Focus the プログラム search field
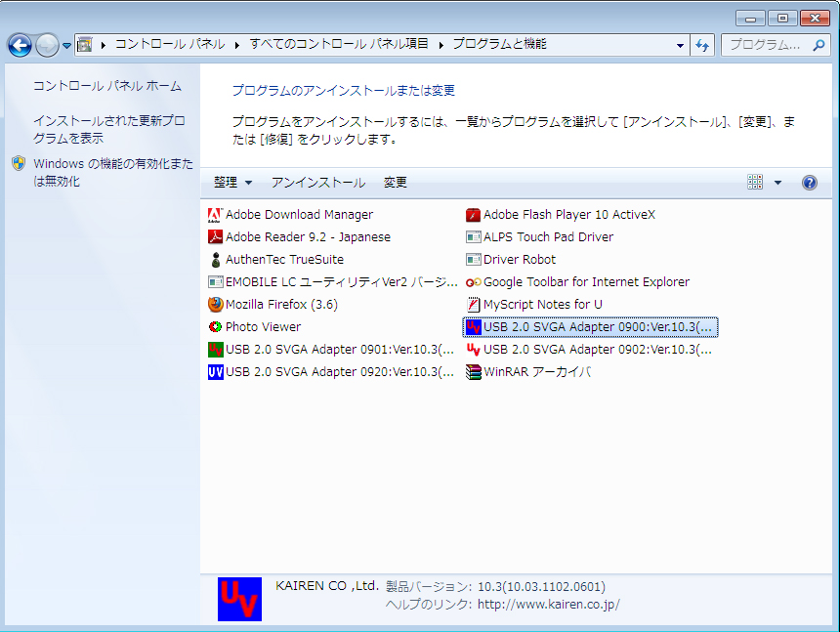Viewport: 840px width, 632px height. click(x=766, y=45)
